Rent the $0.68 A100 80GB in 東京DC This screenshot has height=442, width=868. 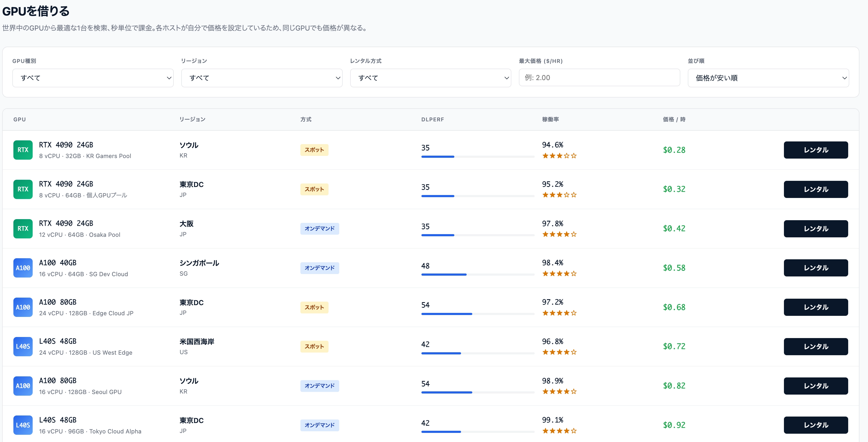tap(816, 307)
